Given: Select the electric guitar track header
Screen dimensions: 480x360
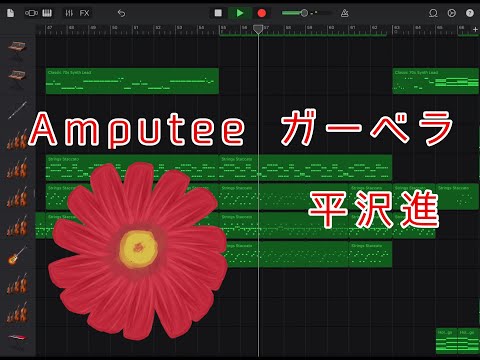Looking at the screenshot, I should coord(17,255).
